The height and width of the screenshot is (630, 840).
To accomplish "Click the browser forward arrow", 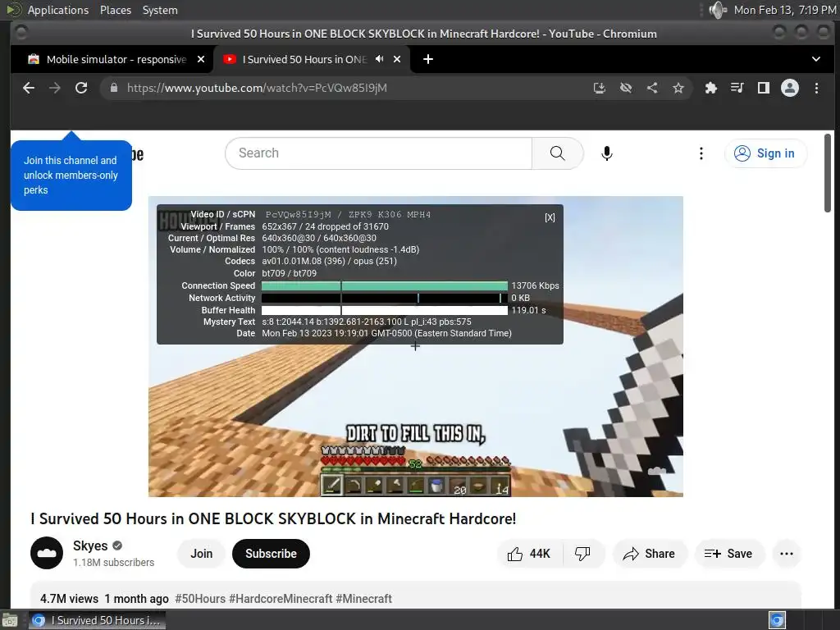I will 55,88.
